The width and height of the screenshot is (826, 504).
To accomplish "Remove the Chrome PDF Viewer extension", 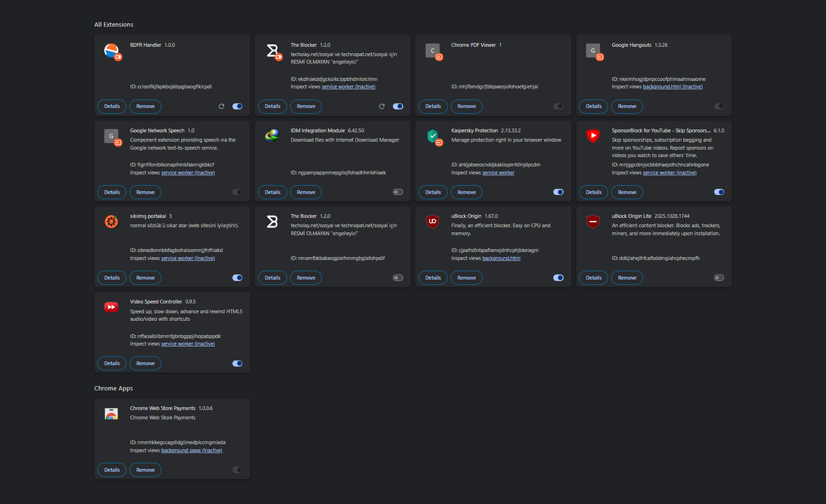I will click(466, 107).
